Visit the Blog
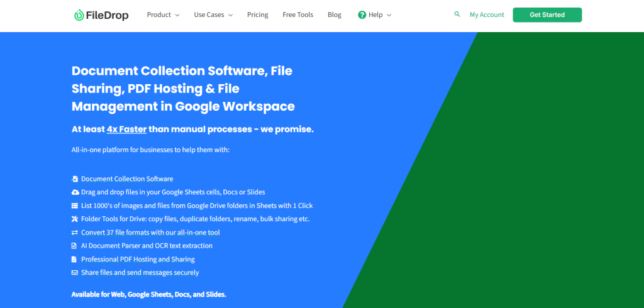644x308 pixels. (335, 15)
